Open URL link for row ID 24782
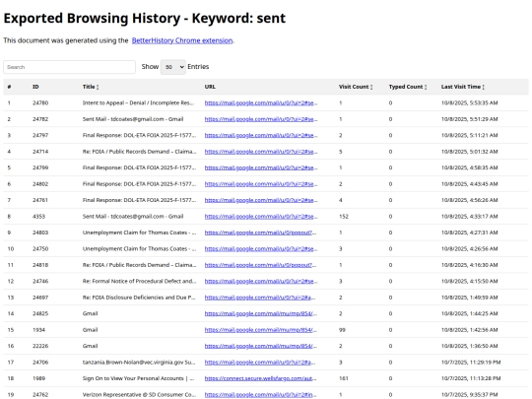This screenshot has height=399, width=532. pos(261,119)
